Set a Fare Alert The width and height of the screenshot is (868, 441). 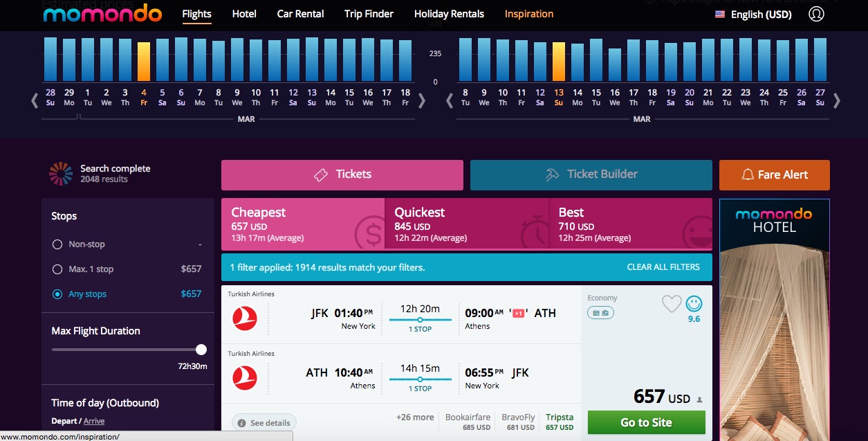point(775,174)
